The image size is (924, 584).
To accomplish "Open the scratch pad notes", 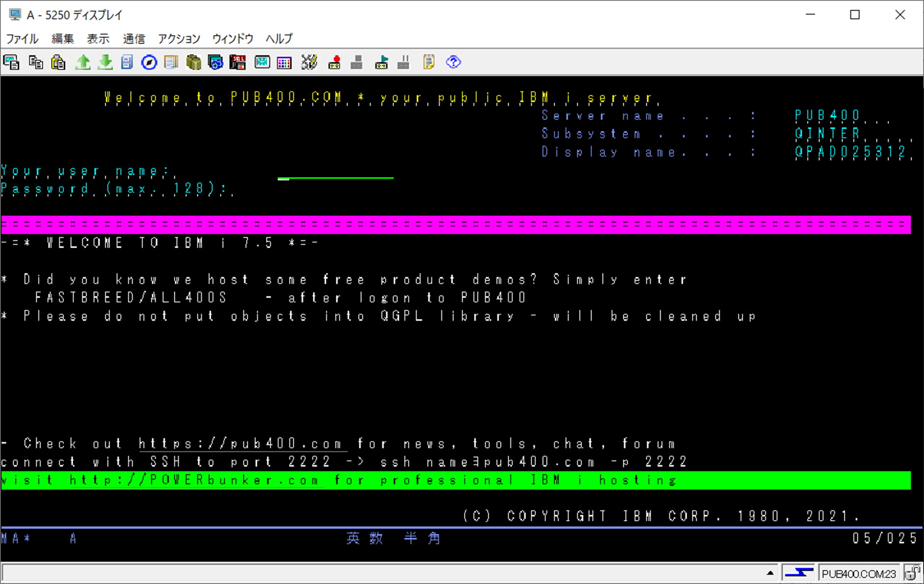I will [428, 62].
